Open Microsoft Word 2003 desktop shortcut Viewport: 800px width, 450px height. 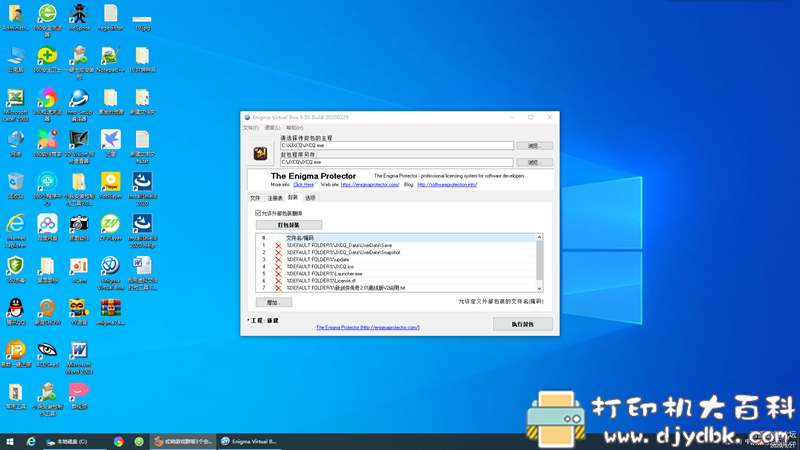(79, 357)
